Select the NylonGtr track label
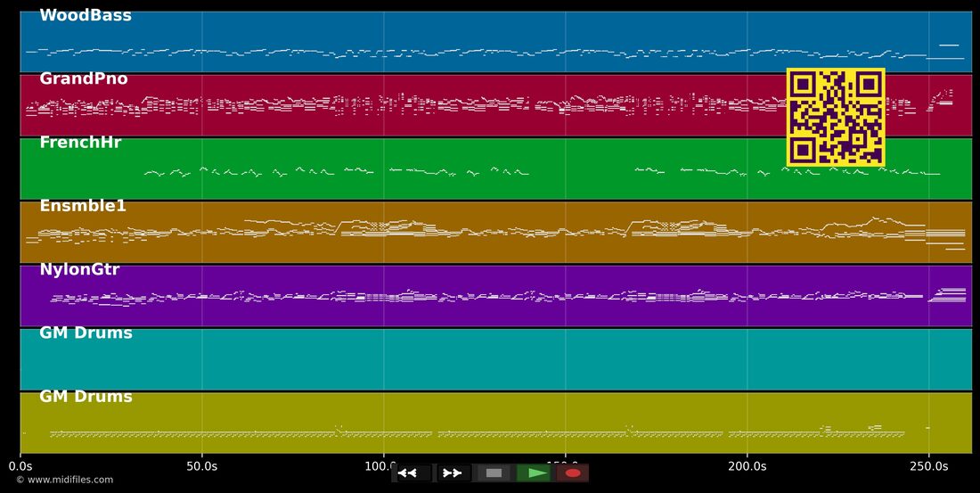980x493 pixels. (x=79, y=269)
